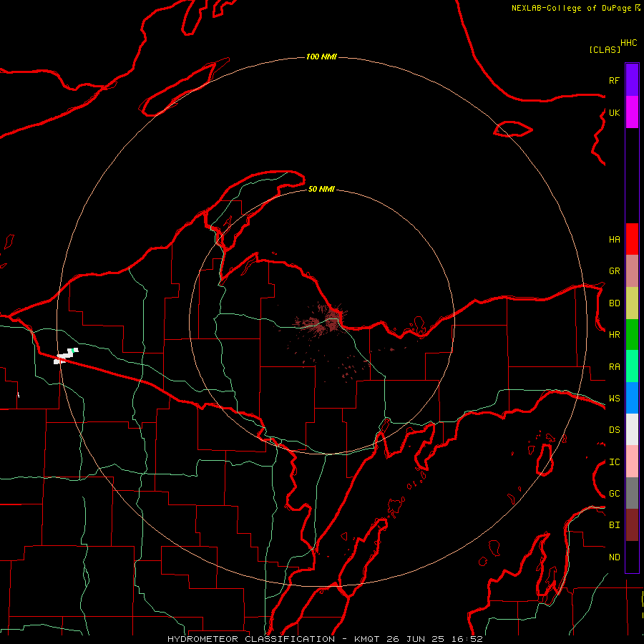Click the UK legend label text
This screenshot has width=644, height=644.
[614, 112]
